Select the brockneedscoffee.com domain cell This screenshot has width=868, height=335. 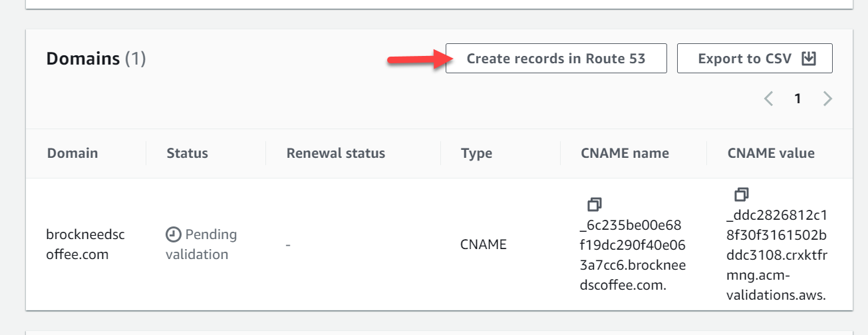coord(85,244)
